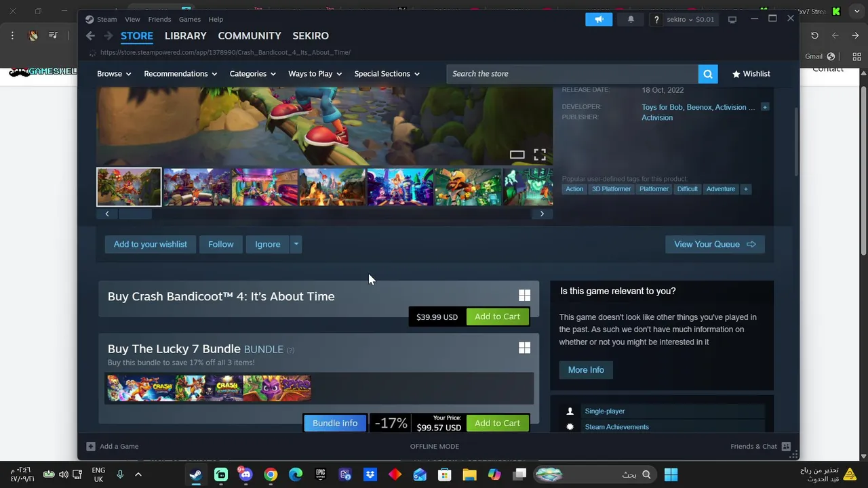Toggle the screenshot fullscreen icon
Screen dimensions: 868x488
[540, 155]
